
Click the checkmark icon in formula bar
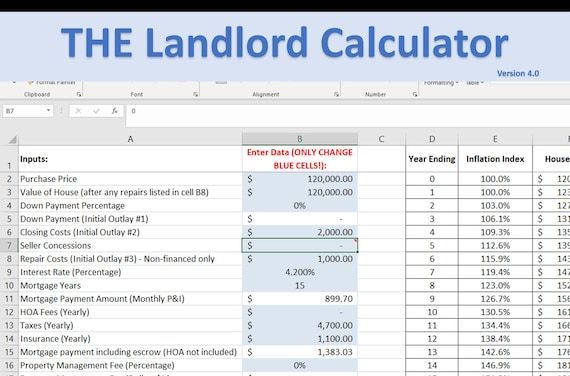point(96,111)
